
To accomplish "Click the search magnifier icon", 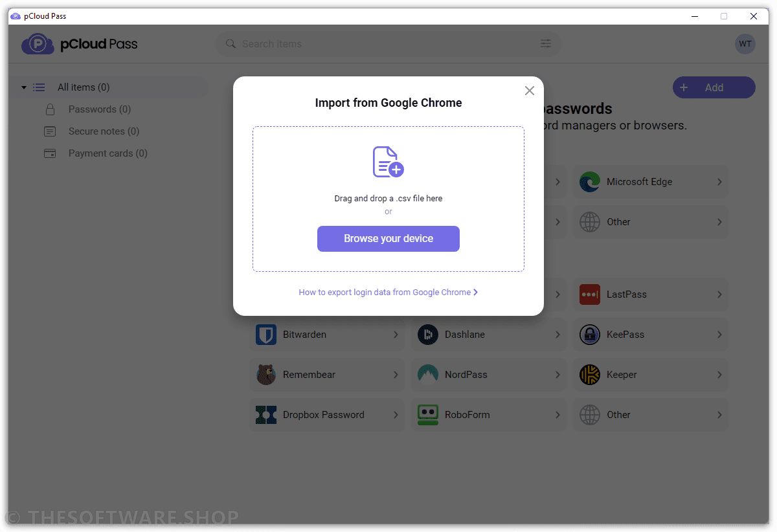I will [231, 44].
